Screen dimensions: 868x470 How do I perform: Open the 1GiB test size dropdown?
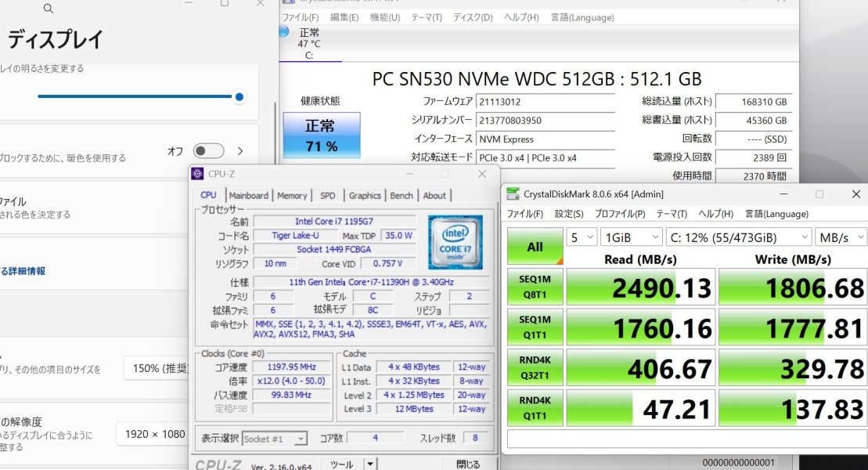coord(631,238)
